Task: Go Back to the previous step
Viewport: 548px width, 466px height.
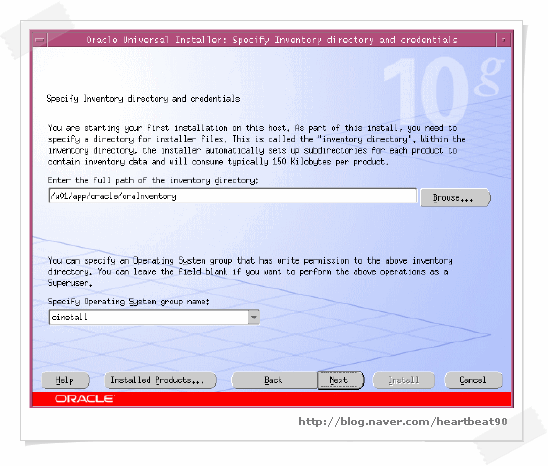Action: click(x=274, y=380)
